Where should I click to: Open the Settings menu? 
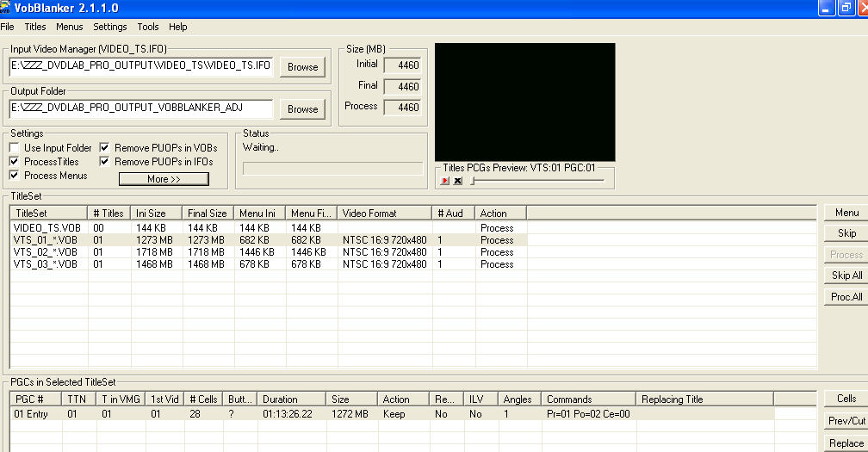109,27
